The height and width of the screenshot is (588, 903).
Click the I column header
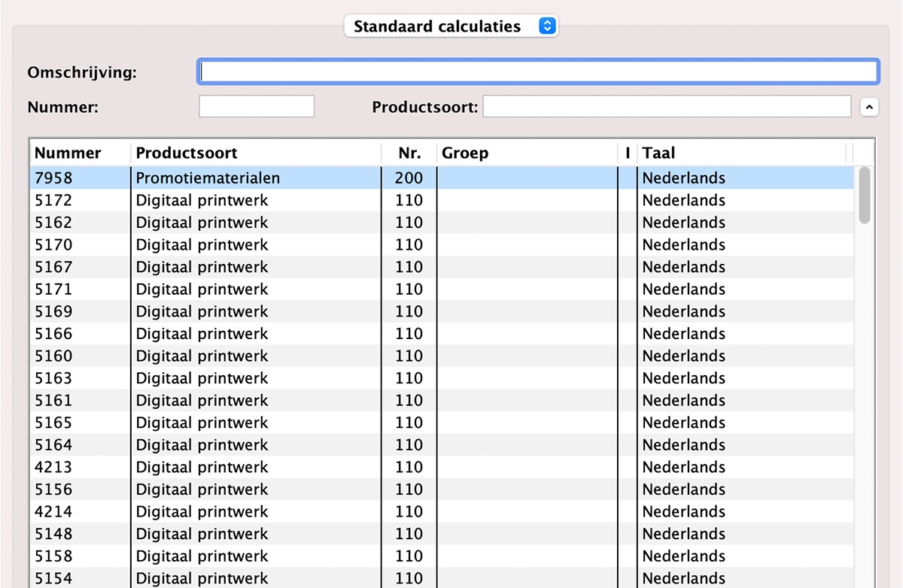click(628, 153)
